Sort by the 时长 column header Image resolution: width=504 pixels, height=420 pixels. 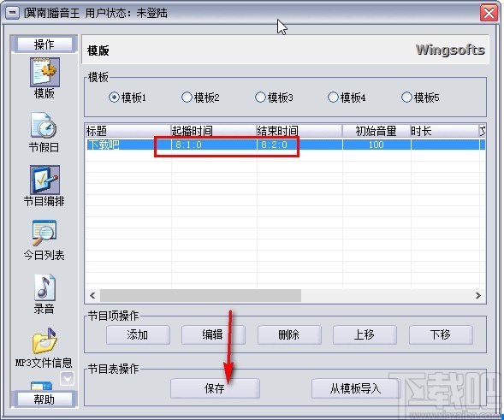pos(445,131)
